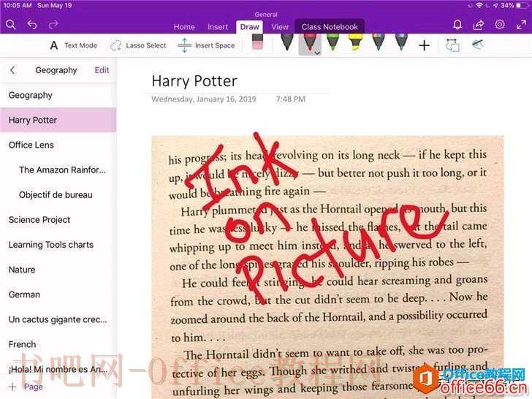
Task: Add a new Page
Action: pyautogui.click(x=26, y=387)
